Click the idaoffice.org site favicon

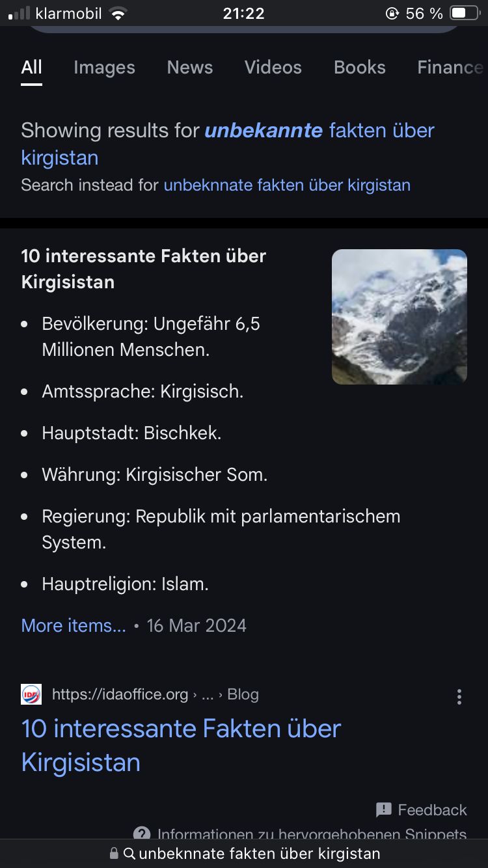click(x=31, y=694)
